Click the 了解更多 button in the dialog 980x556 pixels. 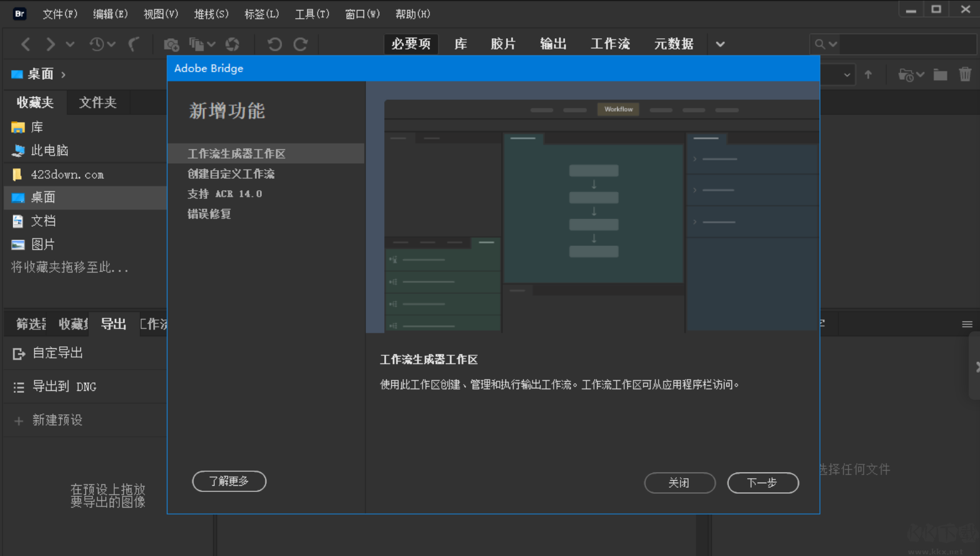[x=229, y=481]
